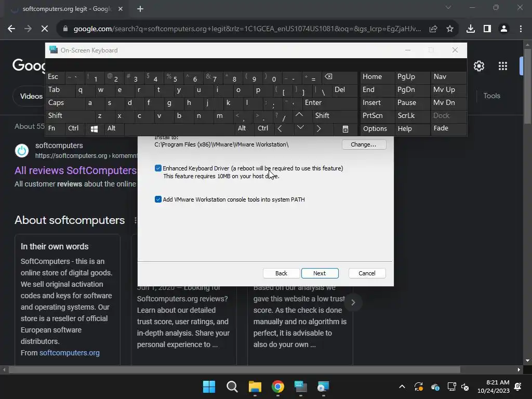Advance about cards carousel with chevron arrow

point(353,303)
